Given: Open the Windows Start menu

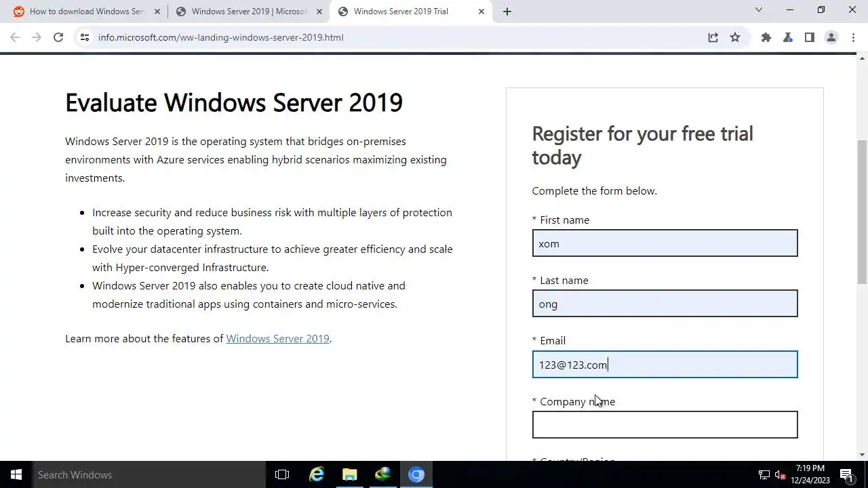Looking at the screenshot, I should tap(16, 474).
